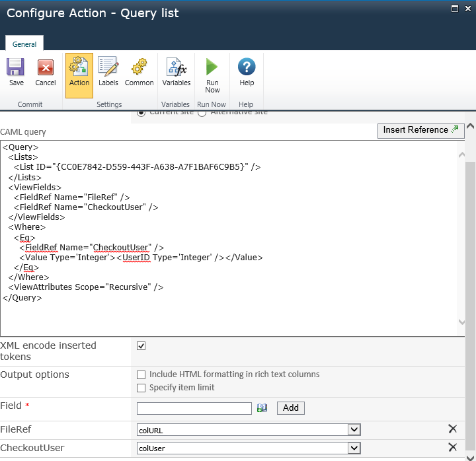Uncheck XML encode inserted tokens
The height and width of the screenshot is (461, 476).
click(141, 346)
